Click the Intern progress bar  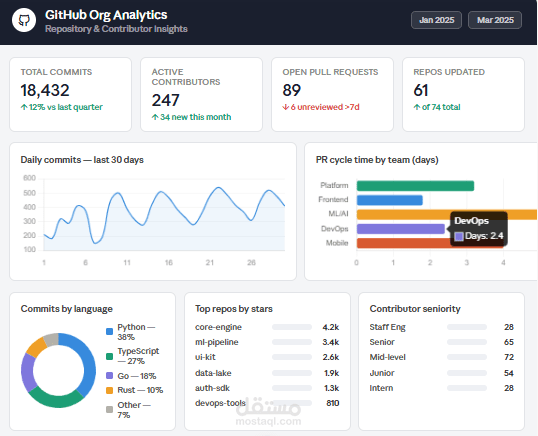pos(467,388)
